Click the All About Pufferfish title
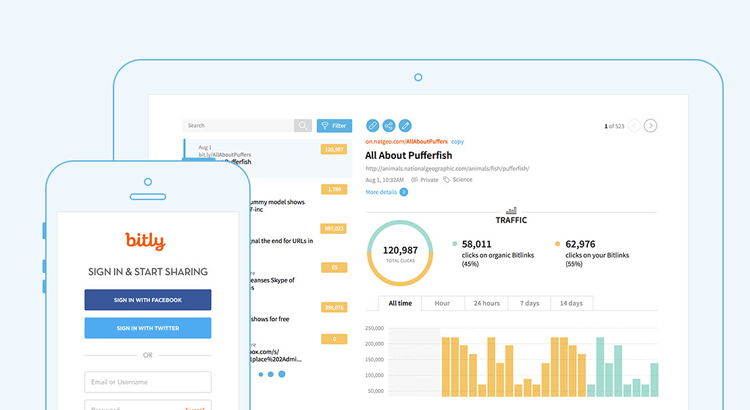Viewport: 750px width, 410px height. (x=408, y=155)
